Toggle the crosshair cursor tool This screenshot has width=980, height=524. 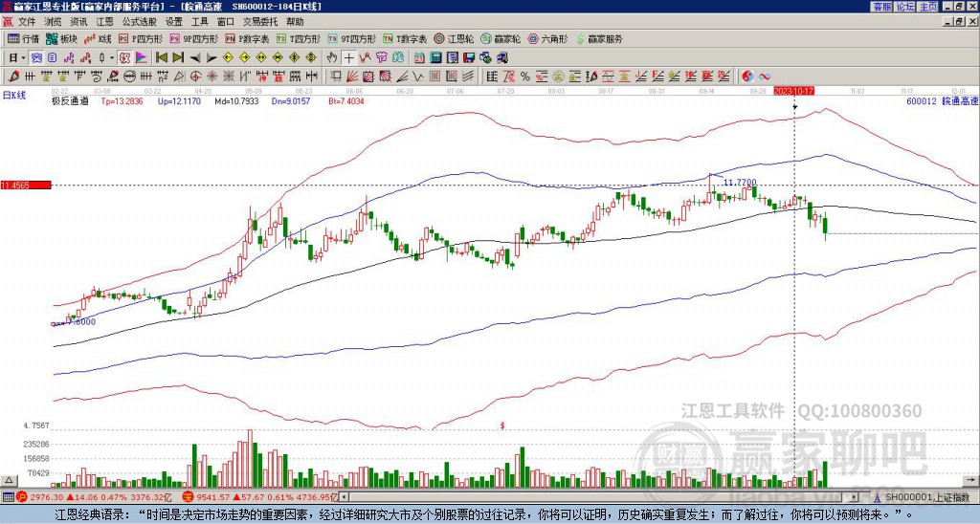(x=348, y=58)
